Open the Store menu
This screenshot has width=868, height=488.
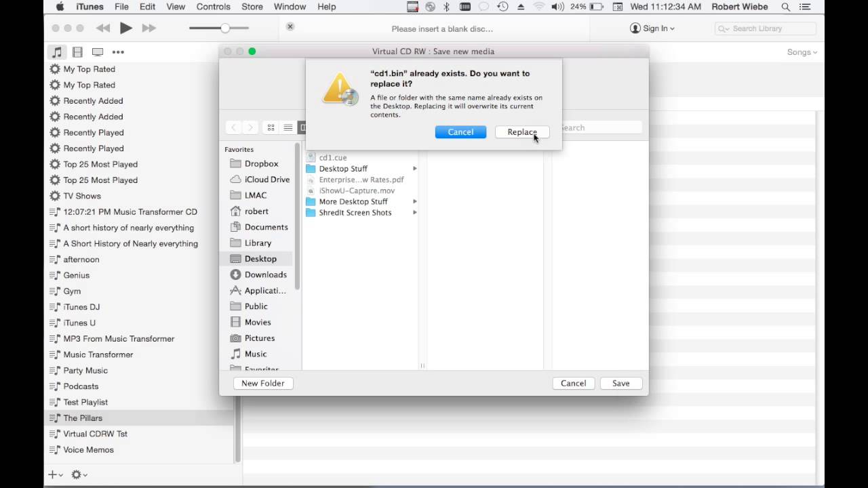252,7
